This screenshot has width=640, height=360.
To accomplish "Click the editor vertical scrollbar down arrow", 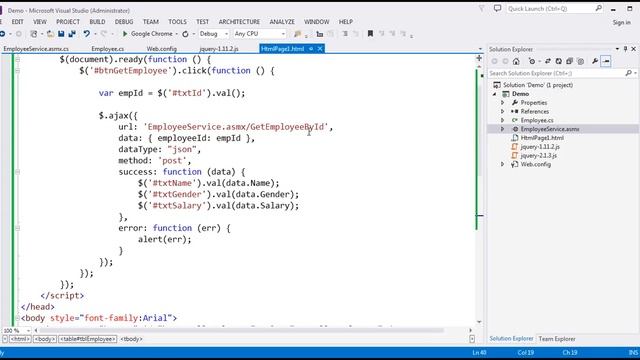I will point(479,322).
